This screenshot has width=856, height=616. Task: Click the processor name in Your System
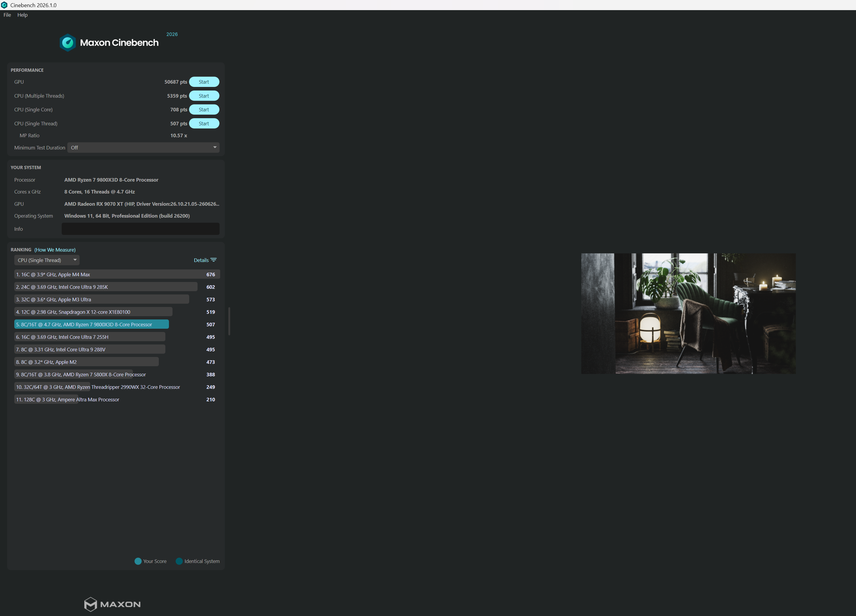(x=111, y=180)
